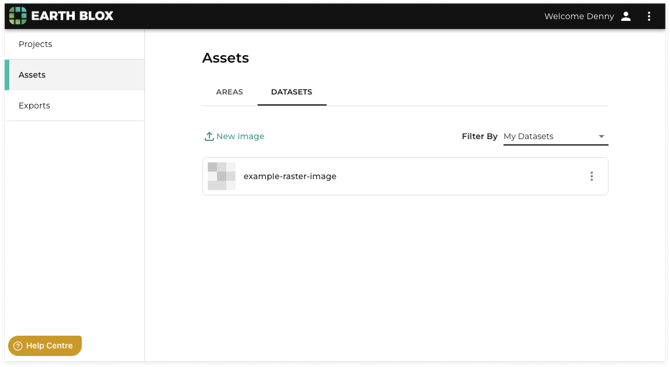The height and width of the screenshot is (367, 670).
Task: Open the Help Centre button
Action: point(45,346)
